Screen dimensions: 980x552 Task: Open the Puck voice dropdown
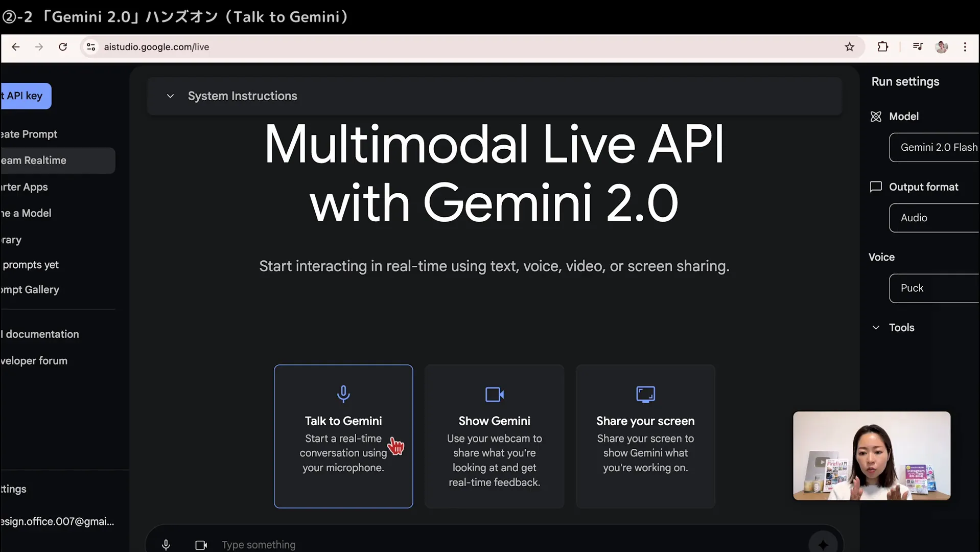[x=934, y=288]
